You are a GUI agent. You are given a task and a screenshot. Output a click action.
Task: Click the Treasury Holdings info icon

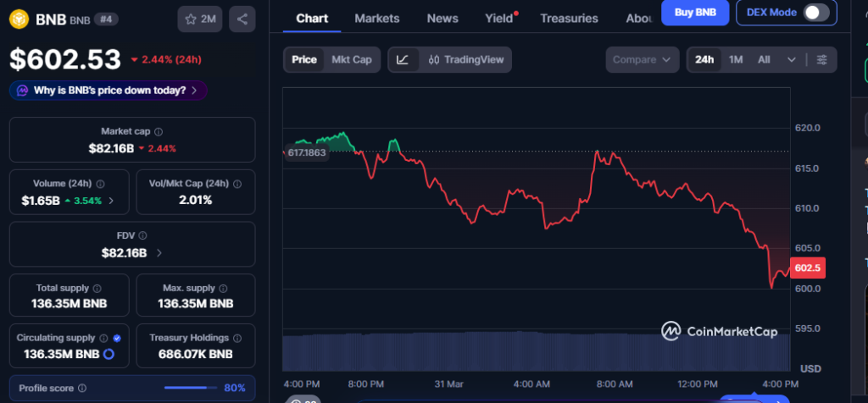point(239,338)
